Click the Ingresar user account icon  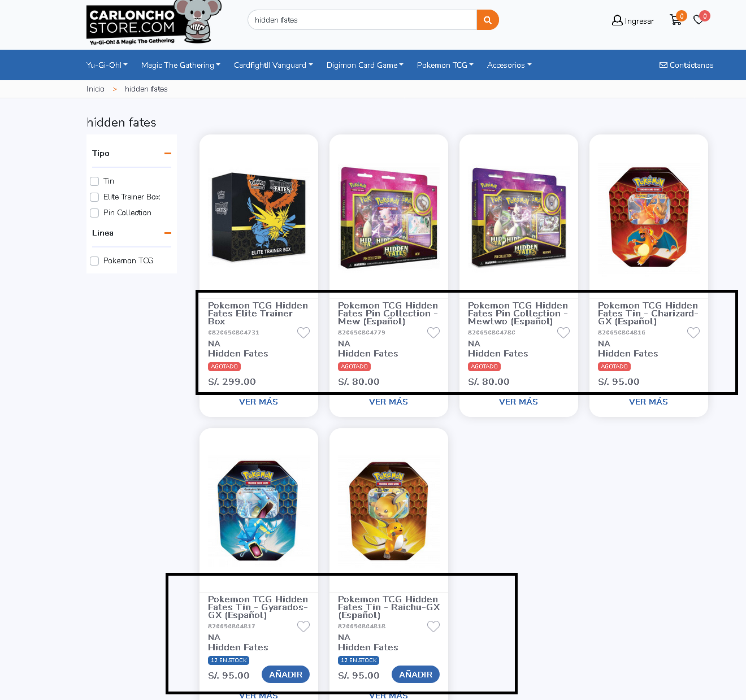[617, 20]
